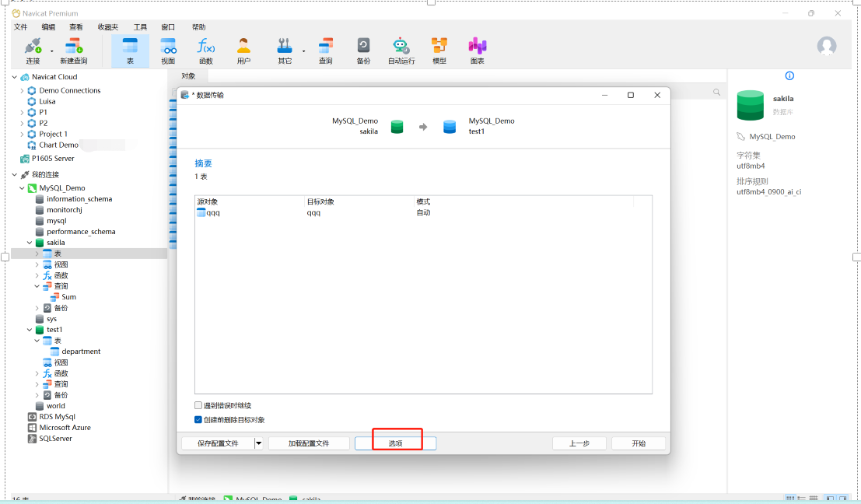861x504 pixels.
Task: Open dropdown arrow beside 保存配置文件
Action: 259,443
